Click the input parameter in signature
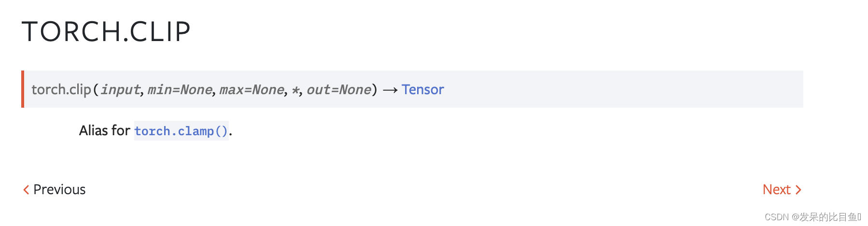 point(121,90)
